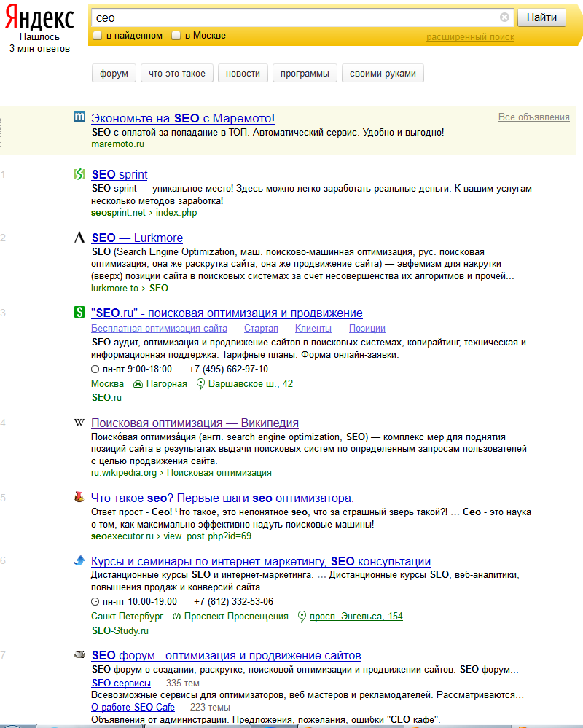Click the phone number +7 (495) 662-97-10

tap(228, 369)
